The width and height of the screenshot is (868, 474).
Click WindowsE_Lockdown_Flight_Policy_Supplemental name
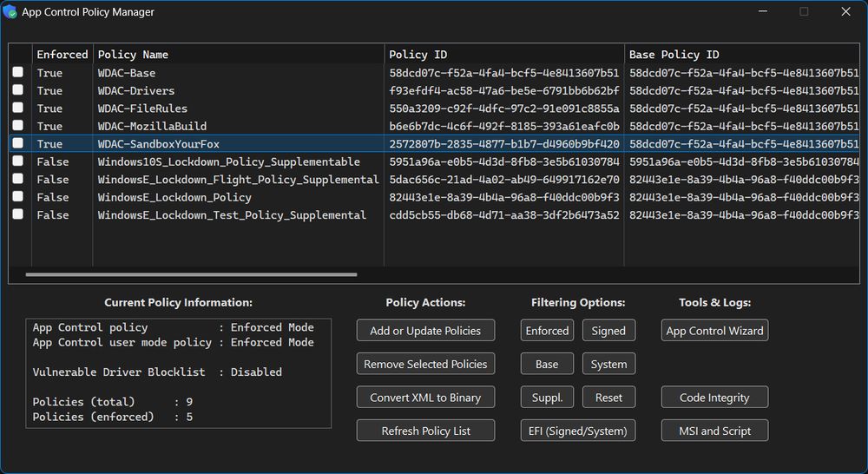(239, 180)
